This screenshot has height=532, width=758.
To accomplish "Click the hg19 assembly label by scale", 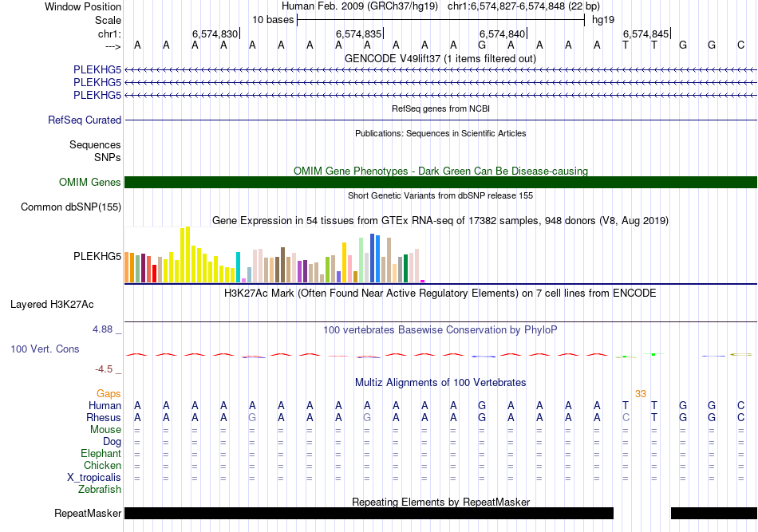I will tap(603, 20).
